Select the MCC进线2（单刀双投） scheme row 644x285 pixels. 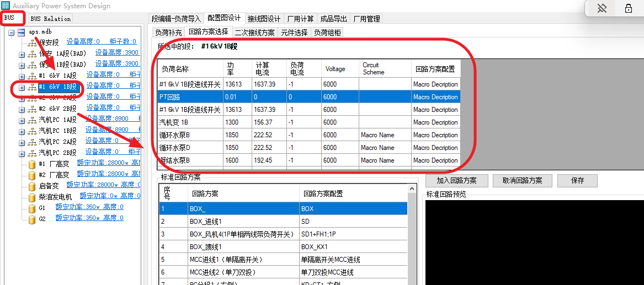[x=284, y=272]
